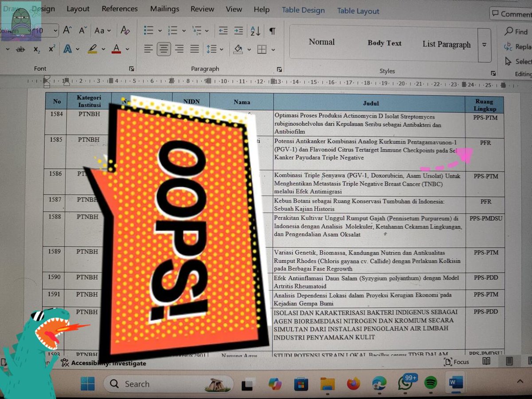
Task: Toggle superscript formatting
Action: (x=52, y=49)
